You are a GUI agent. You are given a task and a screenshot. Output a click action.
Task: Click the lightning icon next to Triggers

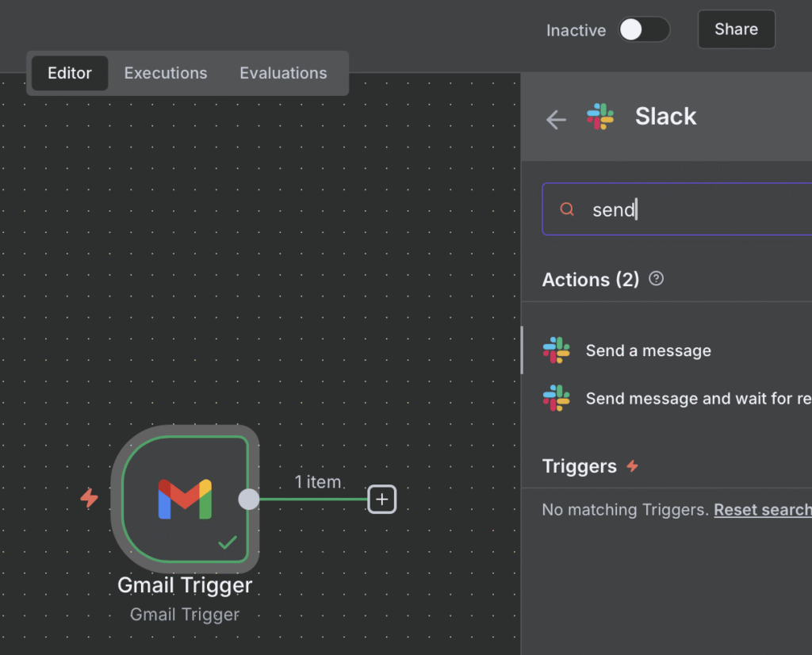[632, 466]
